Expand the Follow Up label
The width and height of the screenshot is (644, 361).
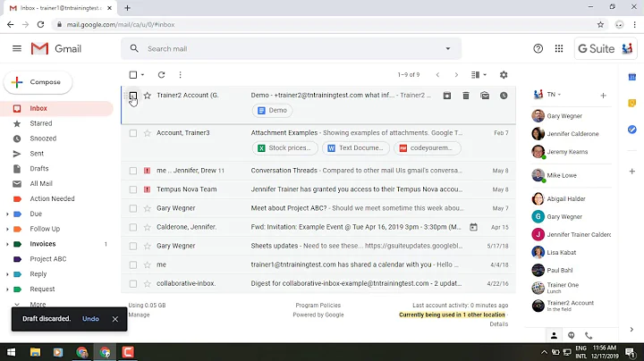pos(7,229)
